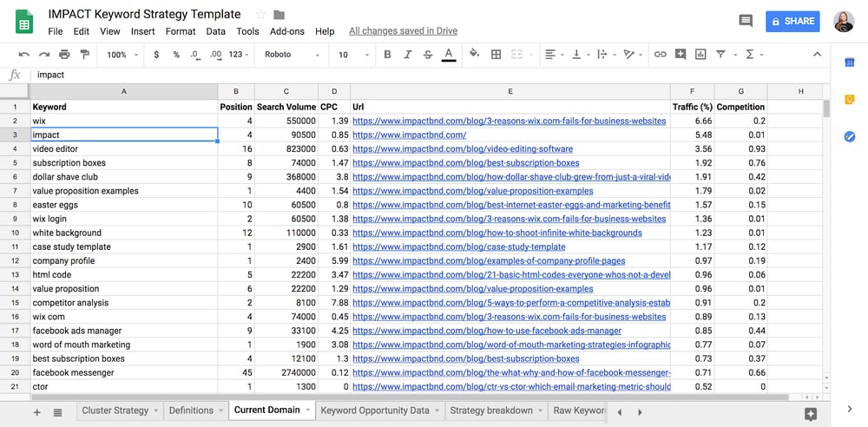Click the formula bar input
Image resolution: width=868 pixels, height=427 pixels.
pyautogui.click(x=431, y=75)
